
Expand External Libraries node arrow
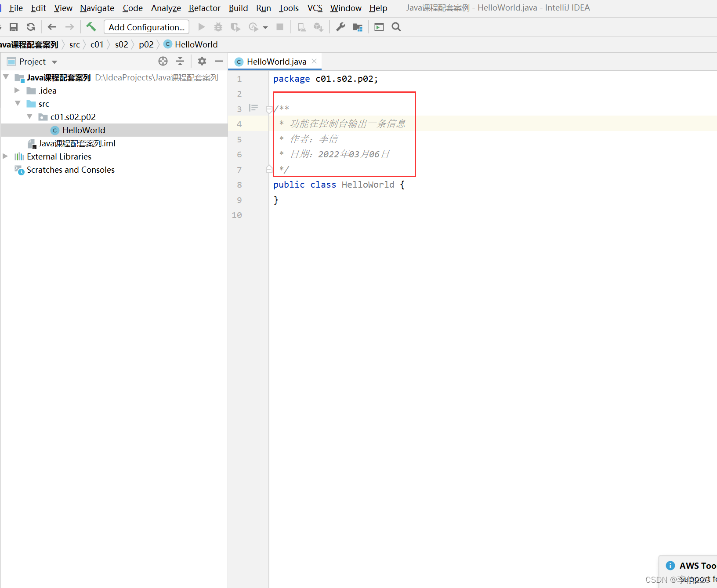click(5, 156)
